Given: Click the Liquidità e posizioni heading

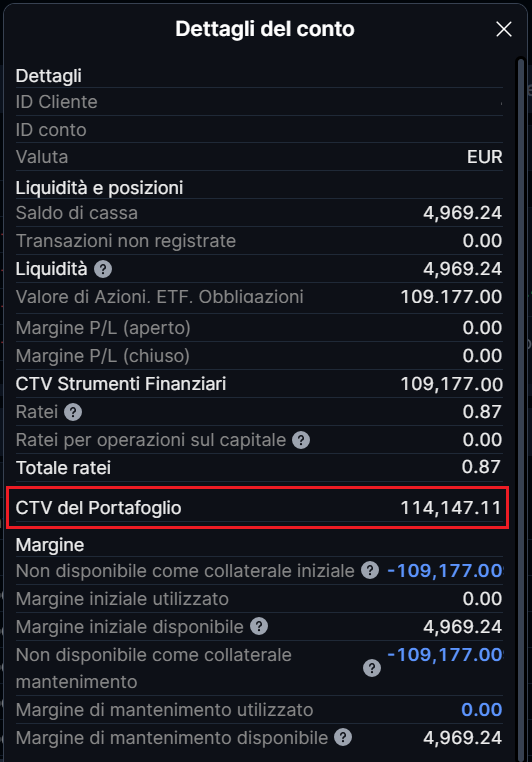Looking at the screenshot, I should click(x=100, y=188).
